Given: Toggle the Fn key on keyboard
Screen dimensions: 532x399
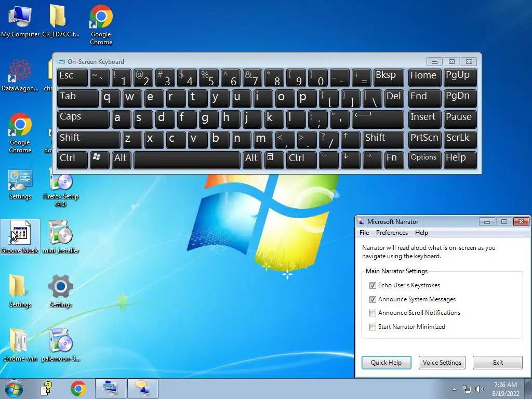Looking at the screenshot, I should [x=394, y=160].
